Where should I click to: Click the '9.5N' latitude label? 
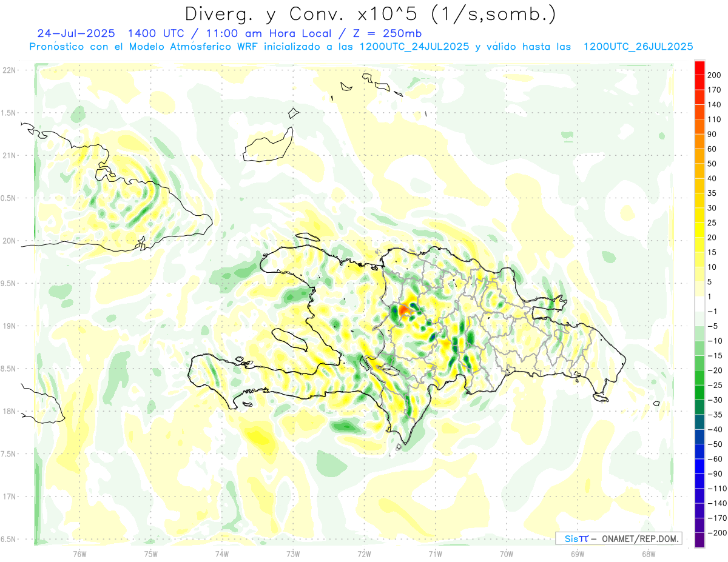pos(8,283)
